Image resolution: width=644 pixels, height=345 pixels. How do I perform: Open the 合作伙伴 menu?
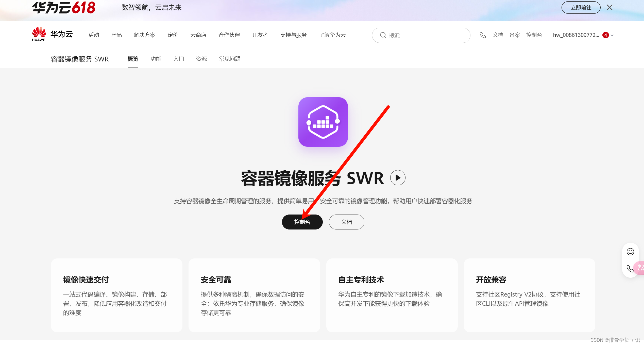(x=229, y=35)
